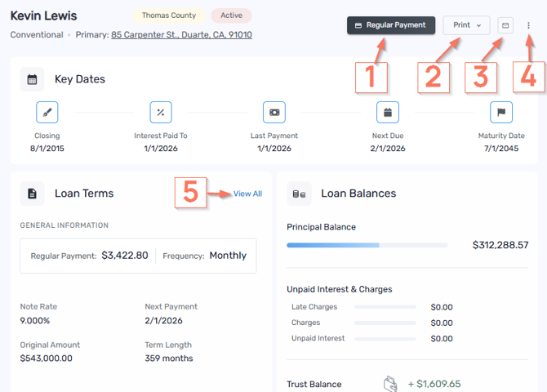Click the Loan Terms document icon

click(x=33, y=194)
